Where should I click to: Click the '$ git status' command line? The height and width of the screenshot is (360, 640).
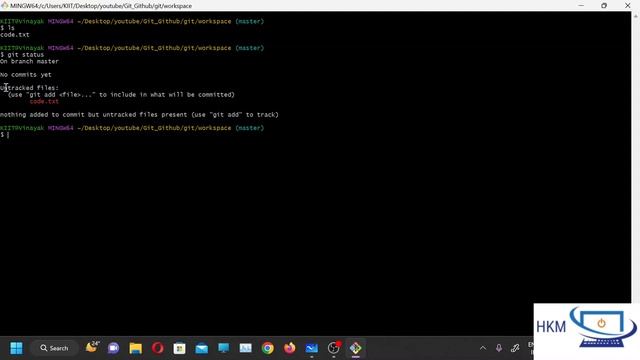(x=22, y=54)
